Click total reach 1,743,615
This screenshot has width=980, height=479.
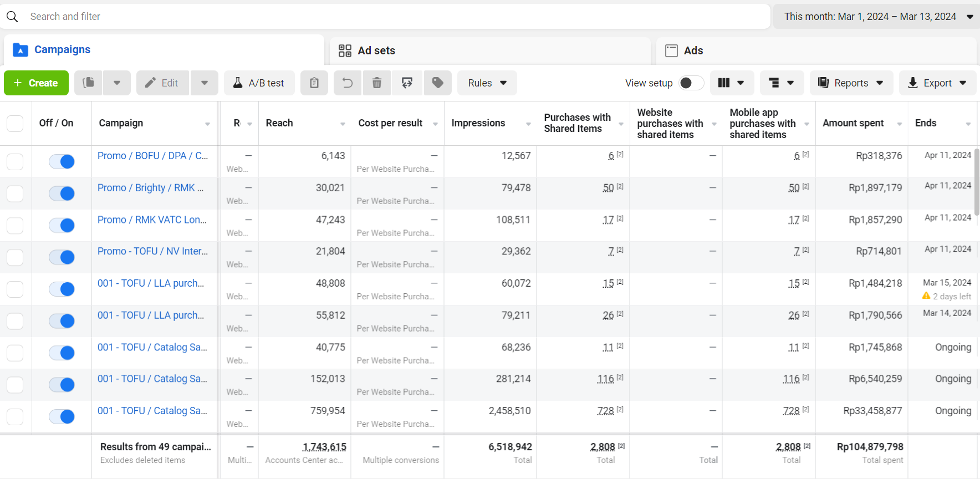(324, 447)
